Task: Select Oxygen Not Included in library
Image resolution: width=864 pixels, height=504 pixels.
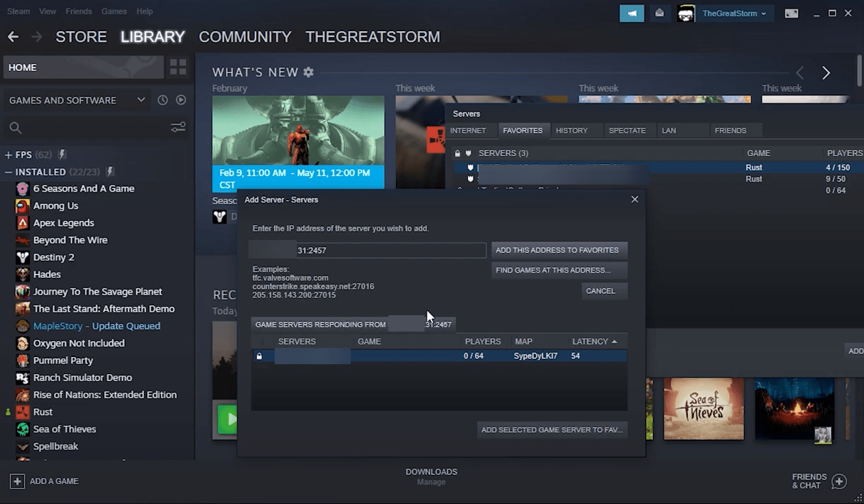Action: tap(79, 343)
